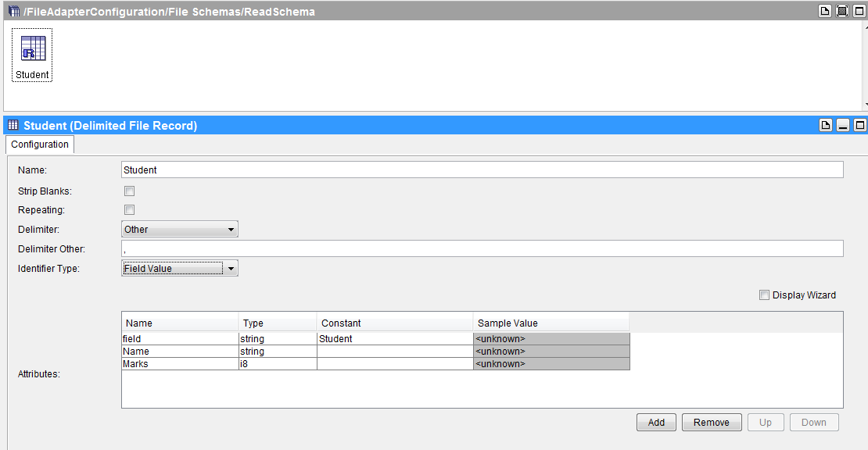Click the Type column header
868x450 pixels.
pyautogui.click(x=278, y=323)
